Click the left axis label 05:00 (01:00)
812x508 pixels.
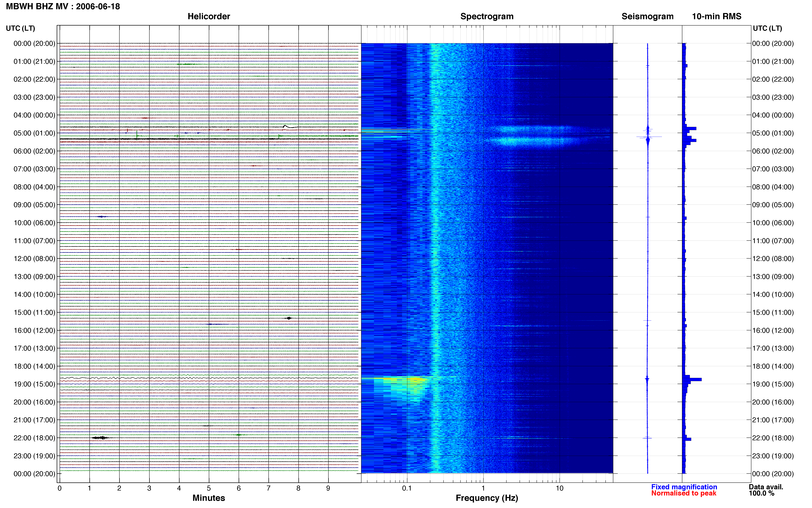pos(34,133)
